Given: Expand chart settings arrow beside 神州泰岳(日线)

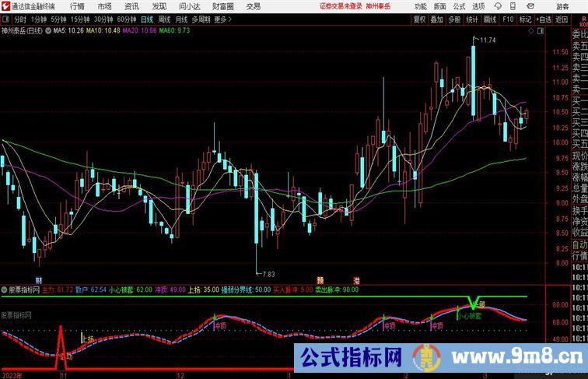Looking at the screenshot, I should point(48,31).
